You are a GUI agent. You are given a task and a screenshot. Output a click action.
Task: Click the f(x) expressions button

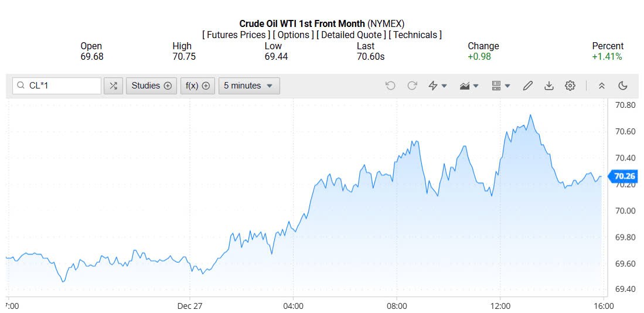tap(197, 86)
